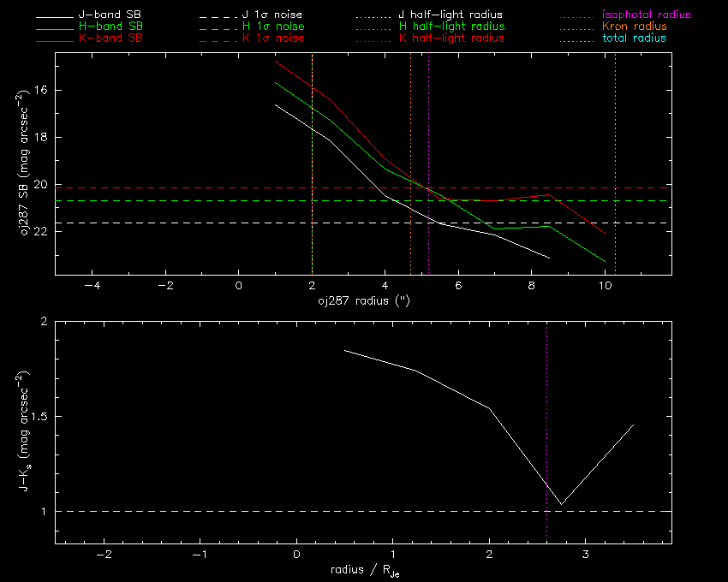Click the H 1σ noise legend entry
This screenshot has width=728, height=582.
268,27
